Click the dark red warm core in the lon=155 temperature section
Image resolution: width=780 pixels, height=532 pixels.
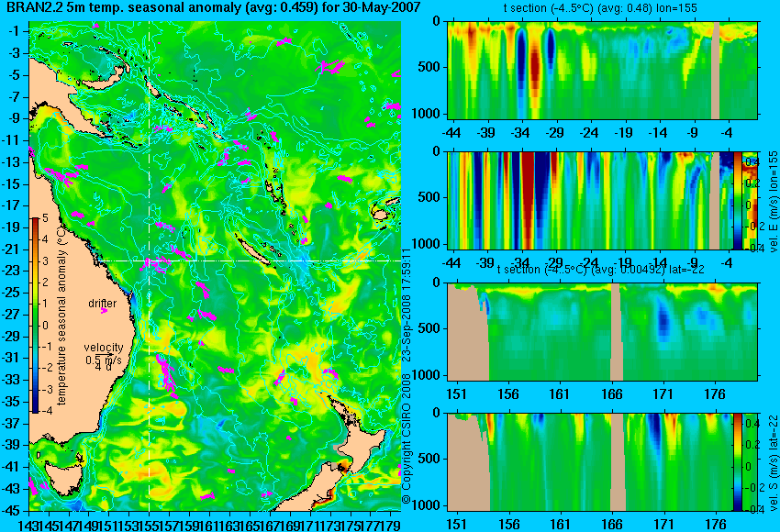click(x=535, y=71)
